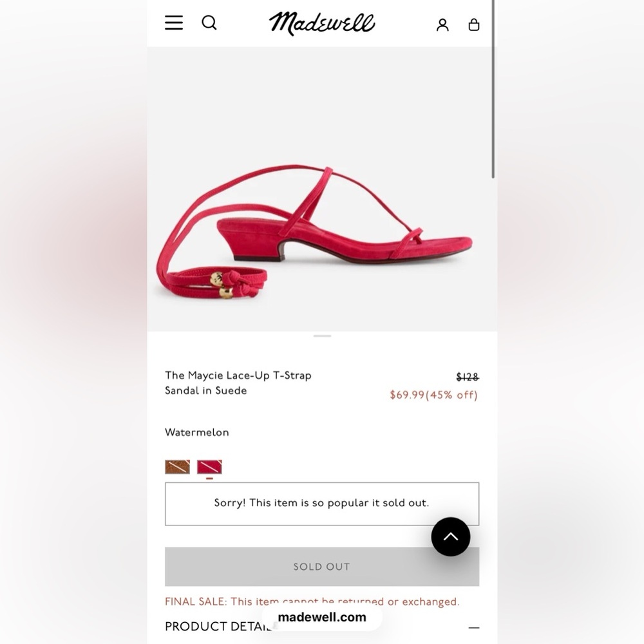Go to the Madewell logo homepage

pos(321,23)
